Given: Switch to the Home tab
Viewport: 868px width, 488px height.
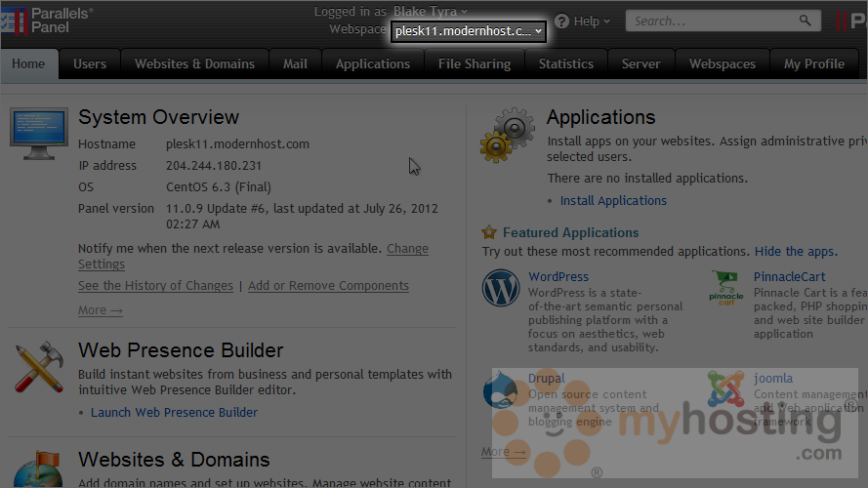Looking at the screenshot, I should (28, 63).
